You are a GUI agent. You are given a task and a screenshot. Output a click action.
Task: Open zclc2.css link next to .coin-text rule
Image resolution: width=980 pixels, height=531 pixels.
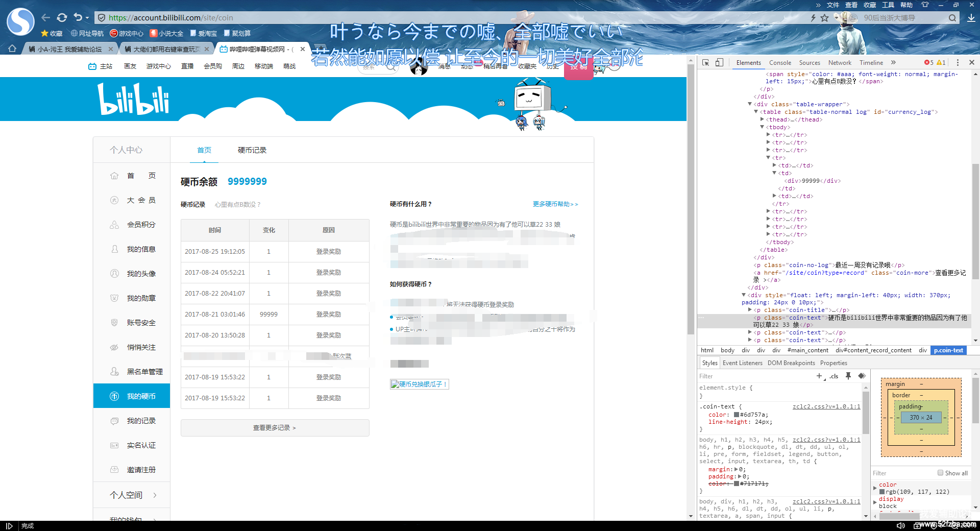pos(826,406)
